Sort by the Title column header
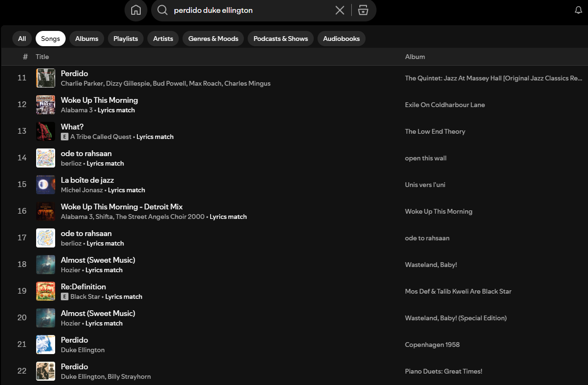 click(x=42, y=57)
